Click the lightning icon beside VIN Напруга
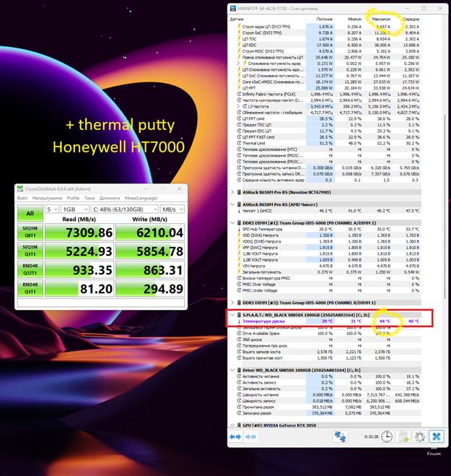The image size is (451, 476). (239, 266)
